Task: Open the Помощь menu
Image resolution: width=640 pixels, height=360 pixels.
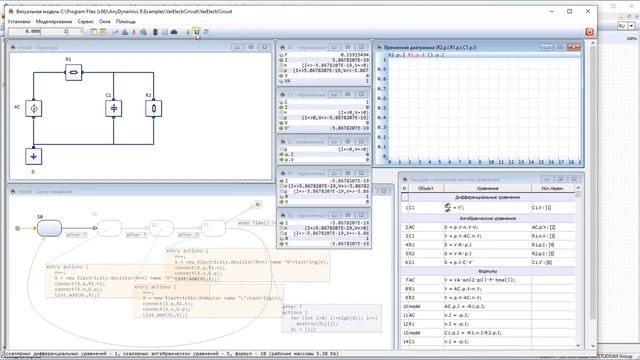Action: pos(125,21)
